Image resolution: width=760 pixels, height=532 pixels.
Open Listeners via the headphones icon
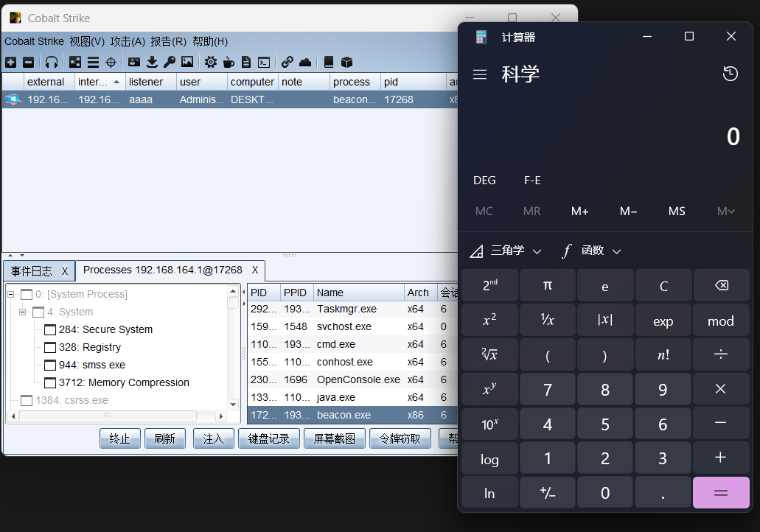[52, 62]
